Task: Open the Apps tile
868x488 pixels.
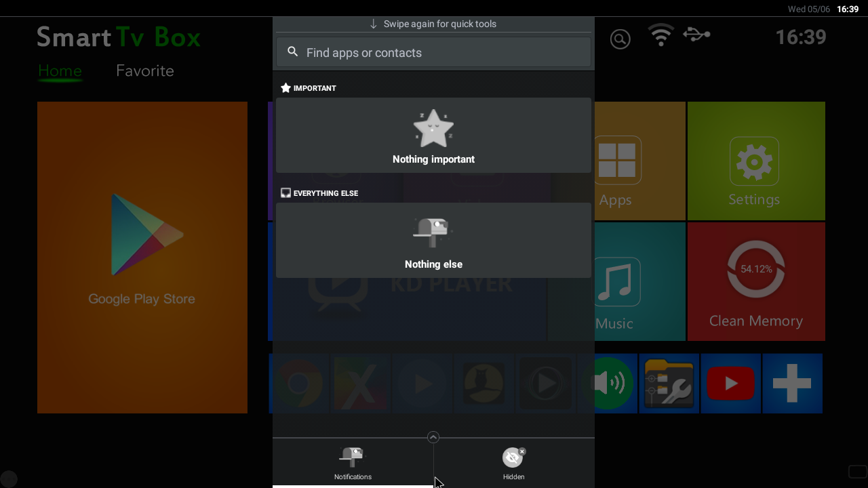Action: 639,161
